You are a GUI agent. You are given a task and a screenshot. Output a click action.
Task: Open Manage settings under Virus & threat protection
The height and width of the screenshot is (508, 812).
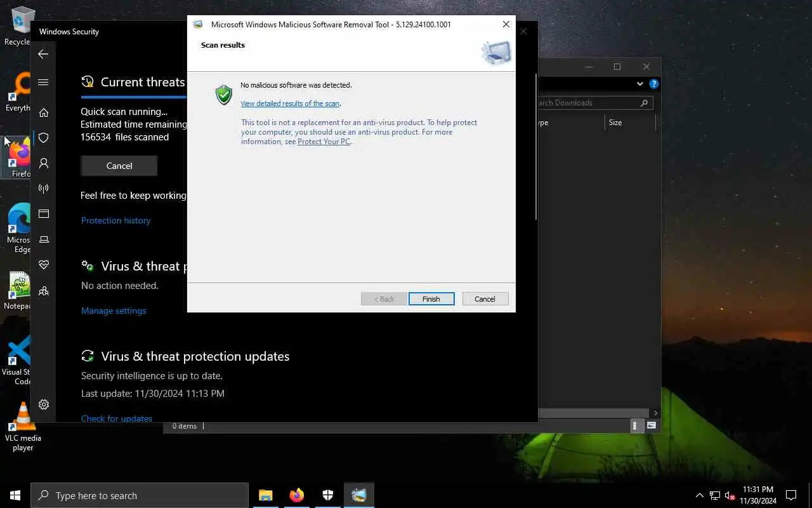[x=114, y=311]
